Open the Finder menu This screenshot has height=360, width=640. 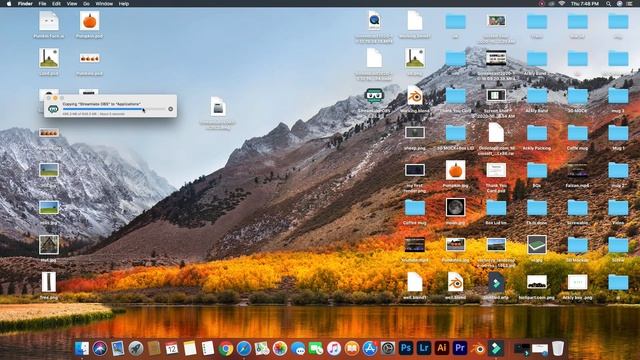pos(25,4)
